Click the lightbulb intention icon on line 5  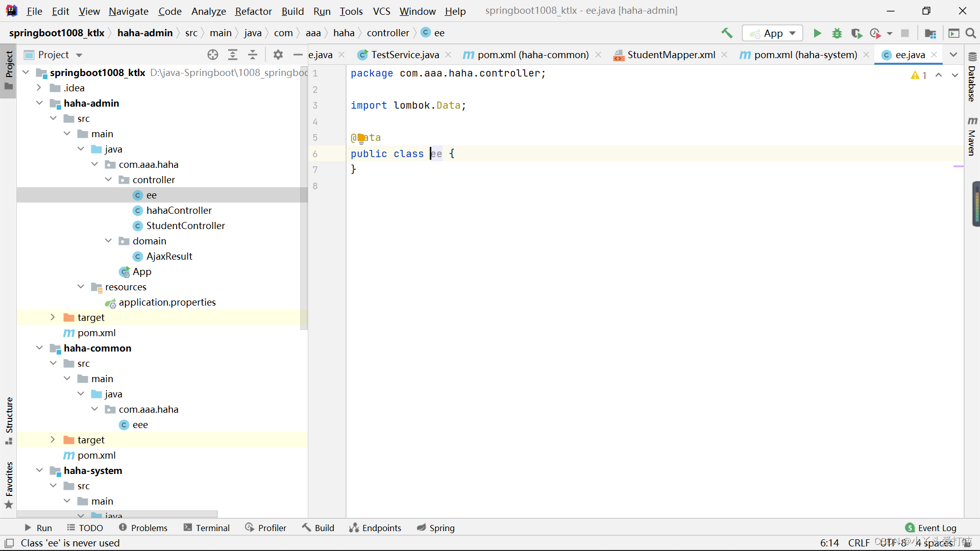click(x=361, y=138)
